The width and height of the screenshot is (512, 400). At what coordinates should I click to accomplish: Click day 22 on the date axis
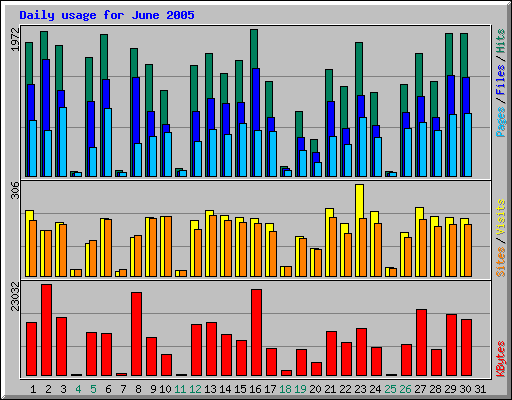tap(345, 389)
